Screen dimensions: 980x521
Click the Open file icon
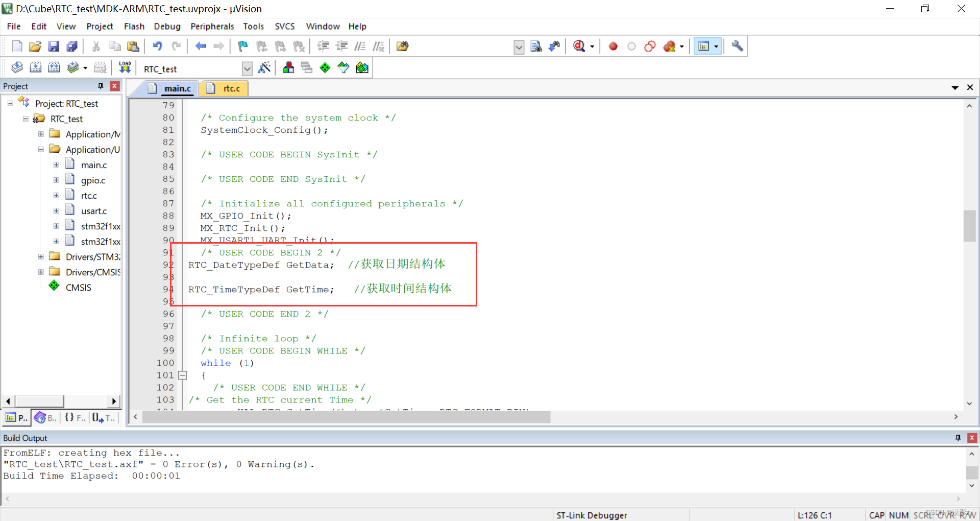(35, 46)
